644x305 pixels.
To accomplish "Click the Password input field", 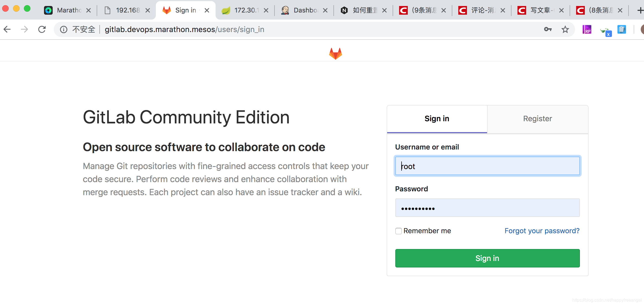I will (x=488, y=208).
